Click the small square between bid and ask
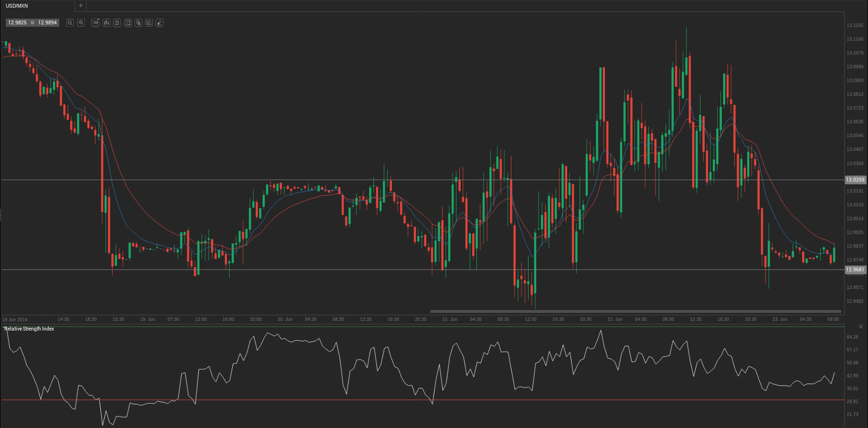868x428 pixels. [32, 23]
